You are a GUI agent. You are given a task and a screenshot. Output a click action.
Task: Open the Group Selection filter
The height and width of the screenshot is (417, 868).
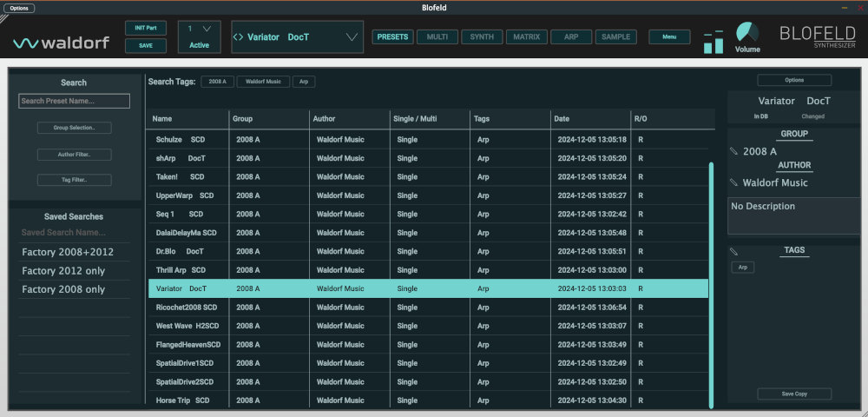coord(75,128)
